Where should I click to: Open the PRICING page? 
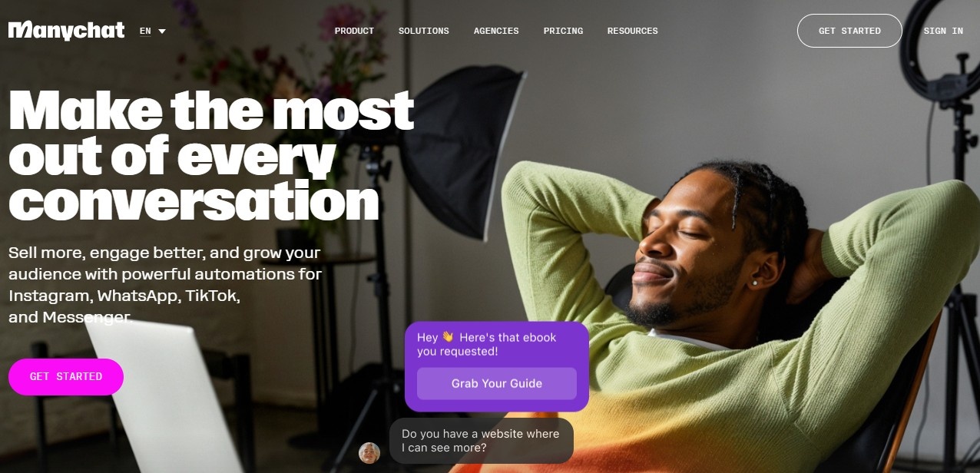click(x=563, y=31)
